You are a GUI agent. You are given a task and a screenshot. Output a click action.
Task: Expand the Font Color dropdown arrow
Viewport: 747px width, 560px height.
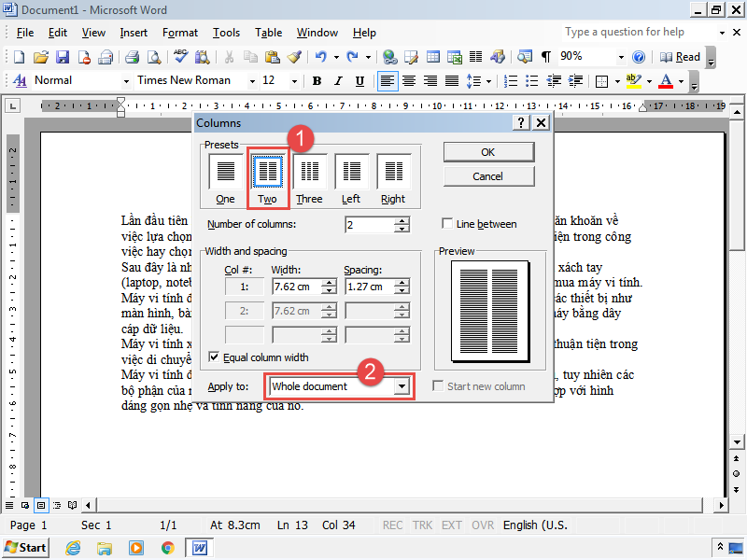[x=681, y=81]
